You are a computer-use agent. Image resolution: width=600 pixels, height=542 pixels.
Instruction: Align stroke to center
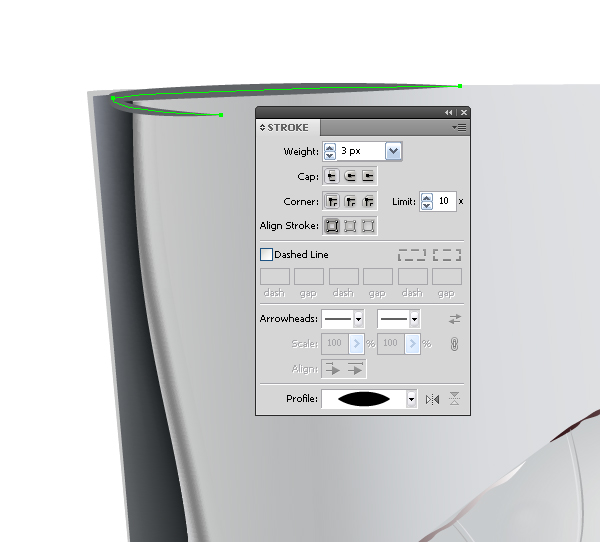pos(332,226)
